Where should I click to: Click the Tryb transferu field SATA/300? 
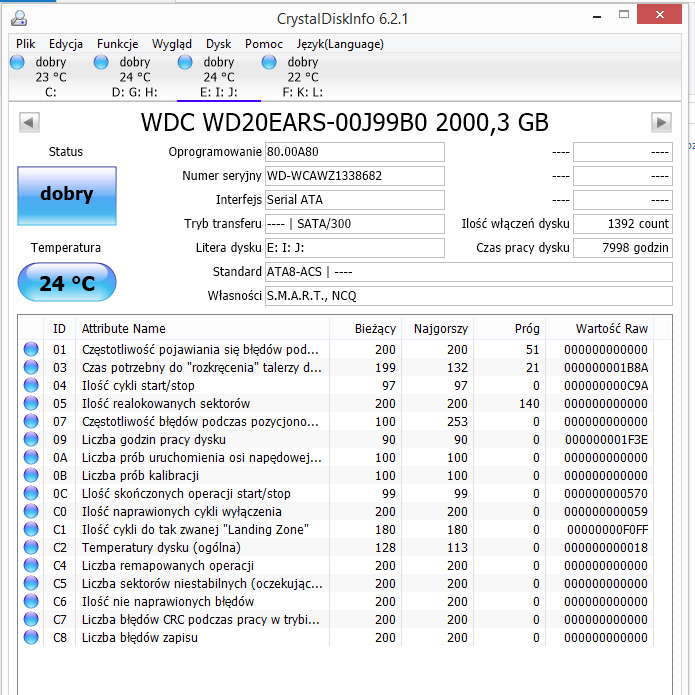click(355, 224)
